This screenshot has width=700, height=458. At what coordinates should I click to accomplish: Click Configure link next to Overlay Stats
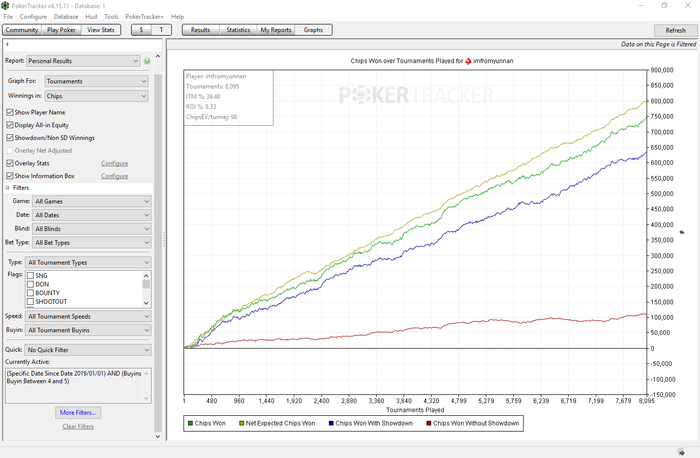pos(115,163)
